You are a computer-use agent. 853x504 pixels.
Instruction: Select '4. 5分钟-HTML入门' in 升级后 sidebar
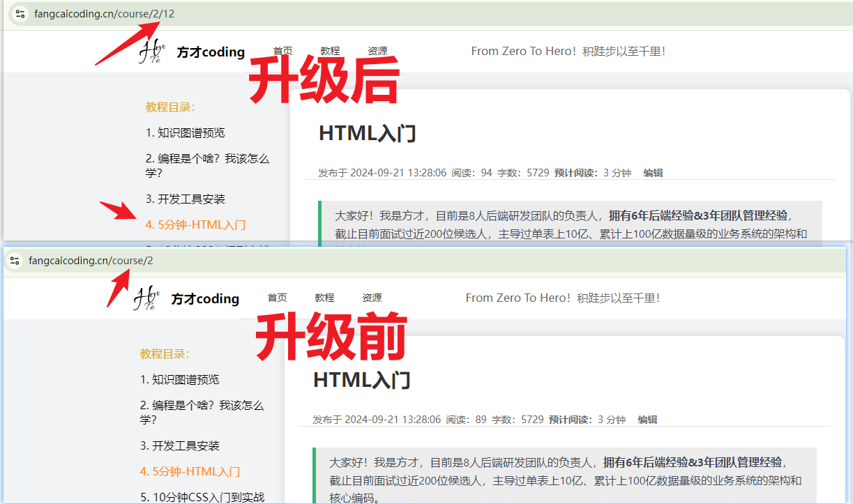196,224
